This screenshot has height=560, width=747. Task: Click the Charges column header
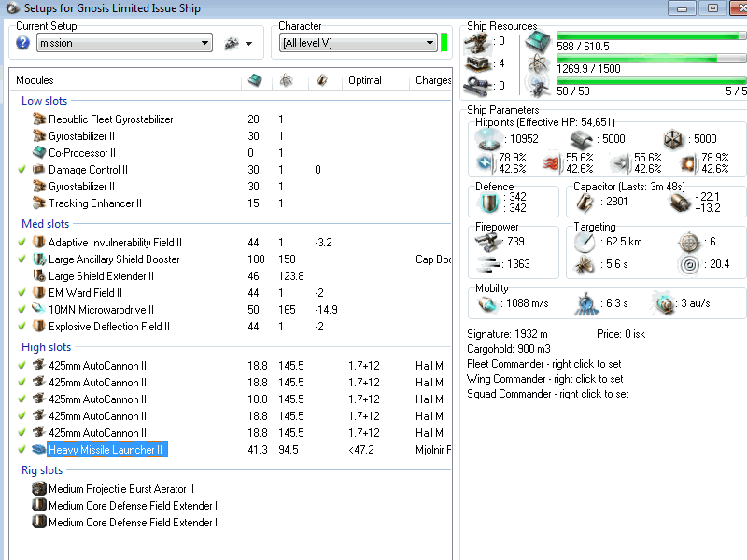pos(433,80)
